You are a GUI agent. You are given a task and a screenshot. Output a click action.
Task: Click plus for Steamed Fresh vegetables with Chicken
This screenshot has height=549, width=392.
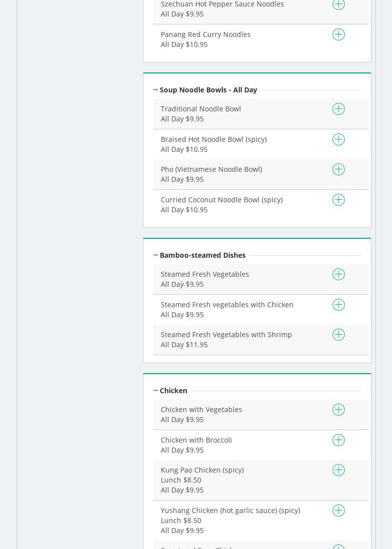(x=339, y=305)
